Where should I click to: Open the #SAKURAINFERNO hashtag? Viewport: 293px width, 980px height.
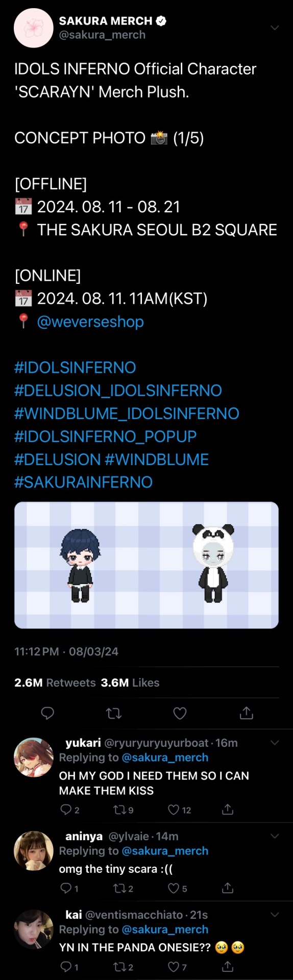[x=84, y=482]
